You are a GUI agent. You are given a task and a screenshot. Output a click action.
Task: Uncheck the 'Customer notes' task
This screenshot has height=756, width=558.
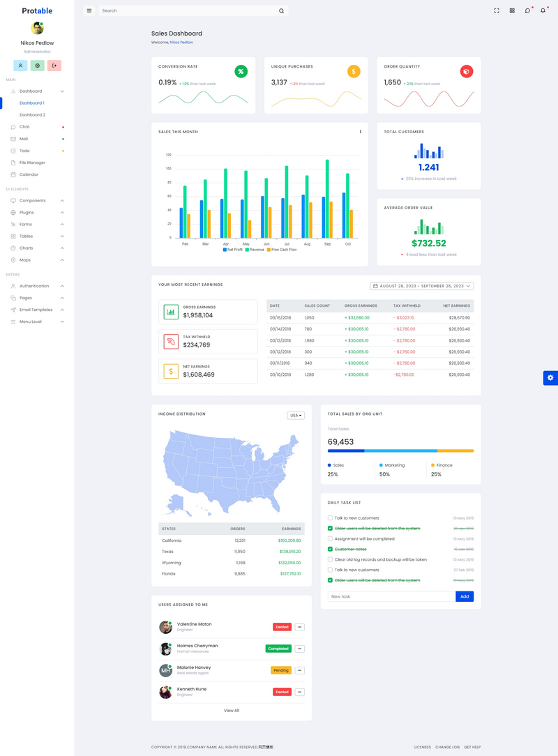pyautogui.click(x=330, y=550)
